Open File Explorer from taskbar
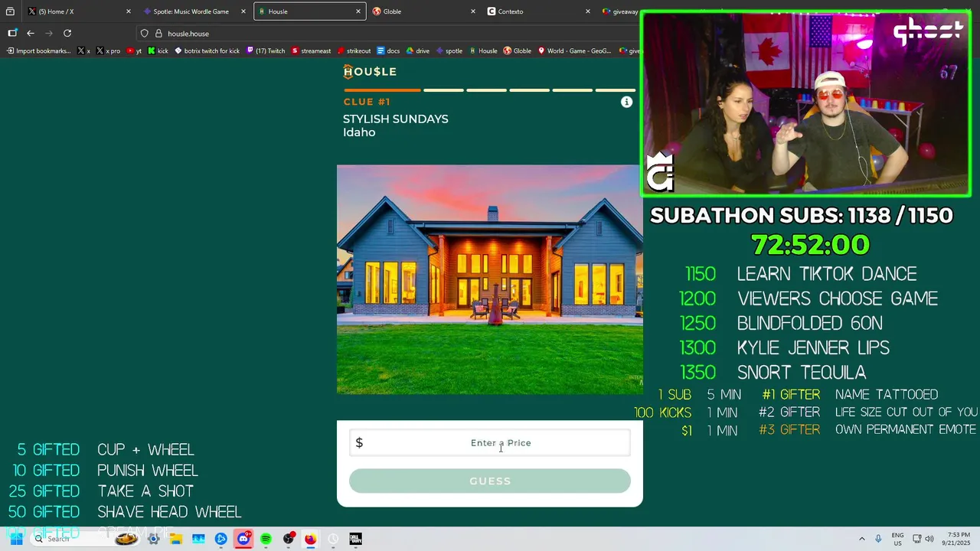 [175, 539]
